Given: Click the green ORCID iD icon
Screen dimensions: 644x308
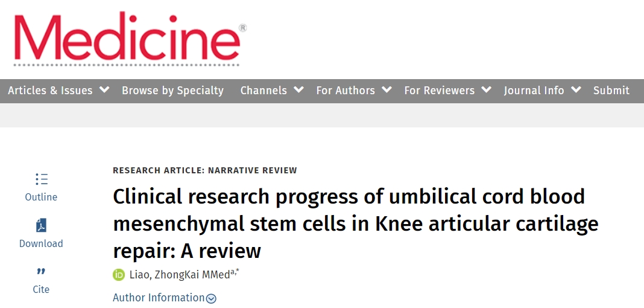Looking at the screenshot, I should (119, 275).
